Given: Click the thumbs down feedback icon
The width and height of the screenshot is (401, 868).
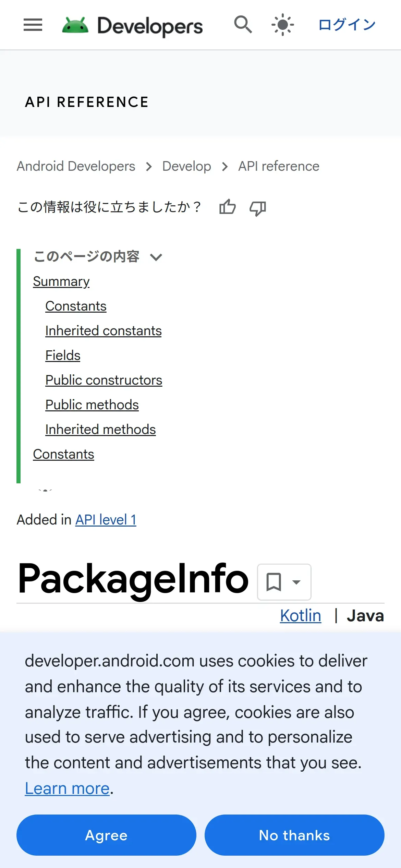Looking at the screenshot, I should [x=258, y=208].
